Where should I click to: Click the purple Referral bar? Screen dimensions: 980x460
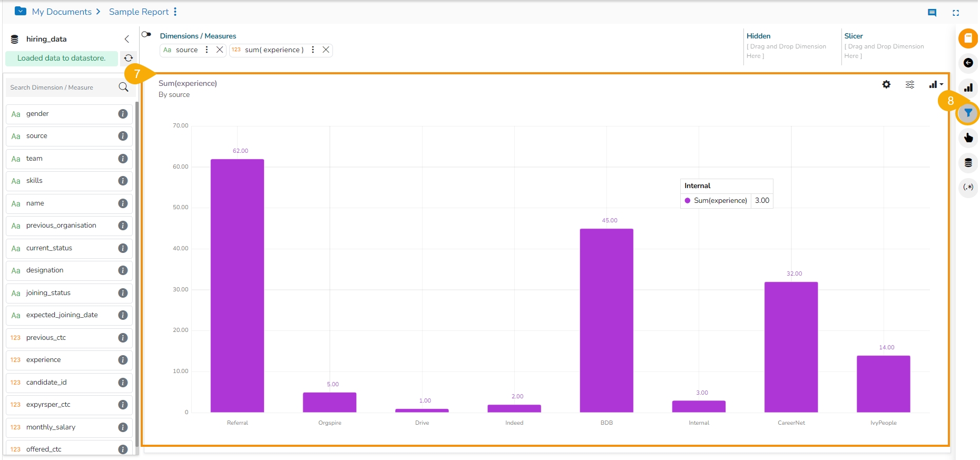[237, 285]
